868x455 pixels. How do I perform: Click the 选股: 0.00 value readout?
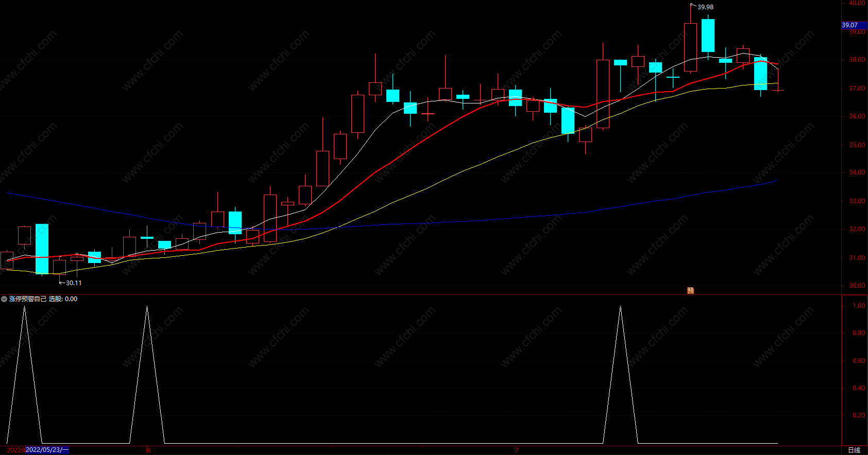pyautogui.click(x=63, y=299)
